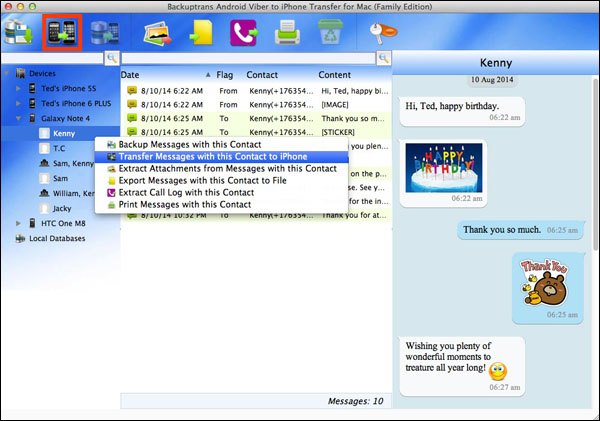Choose Backup Messages with this Contact
600x421 pixels.
click(222, 144)
